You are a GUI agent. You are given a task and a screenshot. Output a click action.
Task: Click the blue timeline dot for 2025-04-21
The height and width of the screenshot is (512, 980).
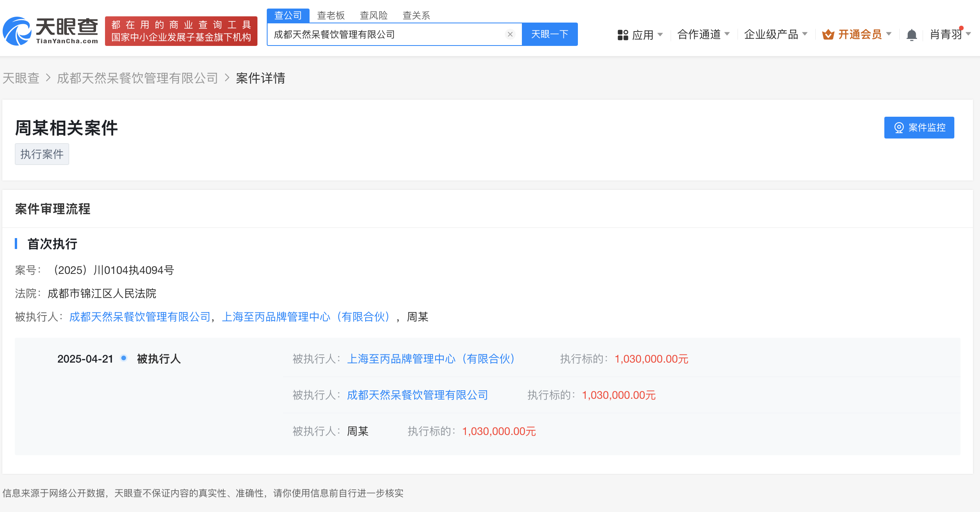124,358
